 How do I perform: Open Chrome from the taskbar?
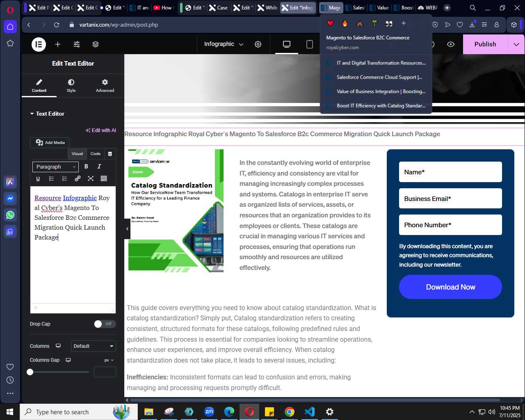tap(290, 412)
